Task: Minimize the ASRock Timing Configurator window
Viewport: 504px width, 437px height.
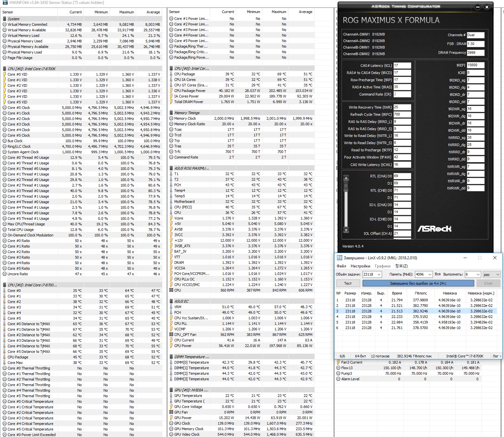Action: coord(477,7)
